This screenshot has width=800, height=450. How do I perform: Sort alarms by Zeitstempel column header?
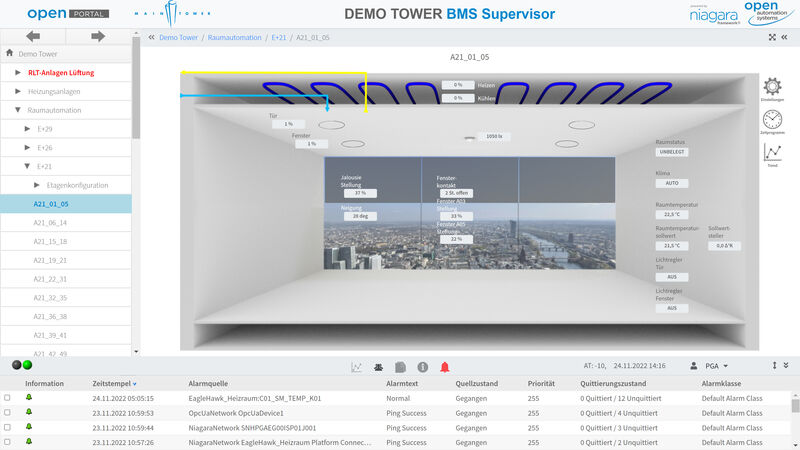click(110, 383)
